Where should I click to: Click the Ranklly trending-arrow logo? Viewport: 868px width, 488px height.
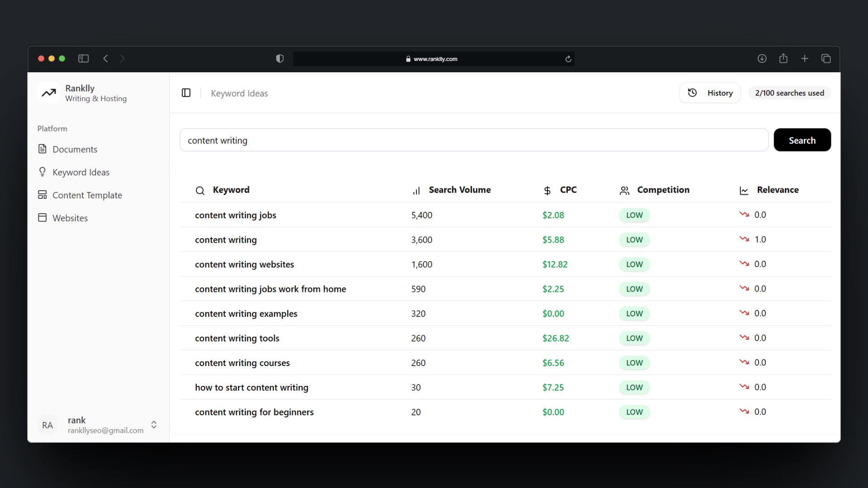pyautogui.click(x=48, y=93)
